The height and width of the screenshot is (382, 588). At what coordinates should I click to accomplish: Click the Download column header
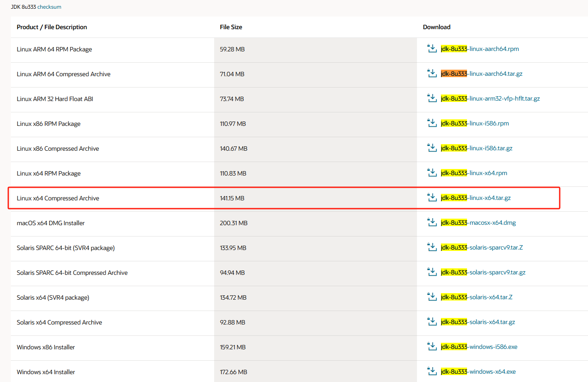[x=437, y=27]
